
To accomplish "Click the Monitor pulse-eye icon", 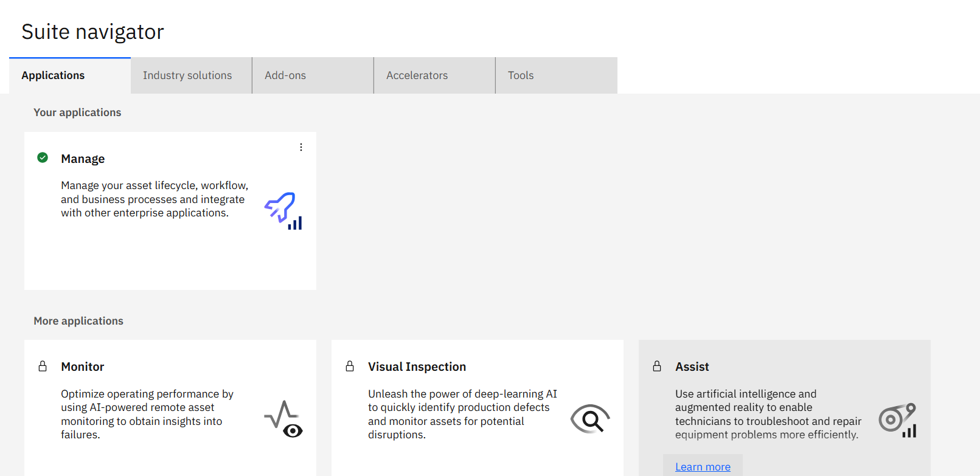I will point(283,419).
